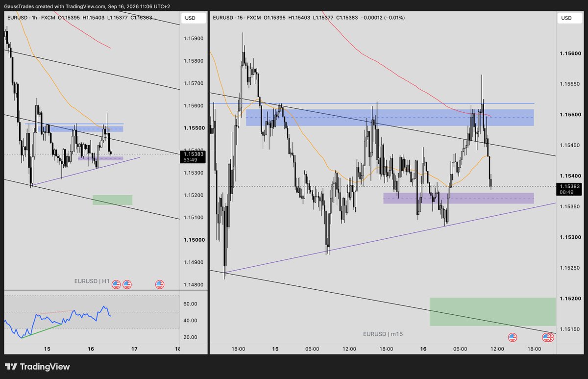Click the TradingView logo at bottom left
The width and height of the screenshot is (588, 379).
[x=37, y=367]
